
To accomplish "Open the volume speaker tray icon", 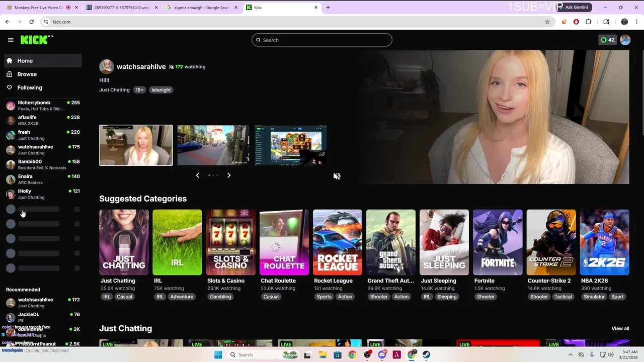I will pyautogui.click(x=611, y=354).
